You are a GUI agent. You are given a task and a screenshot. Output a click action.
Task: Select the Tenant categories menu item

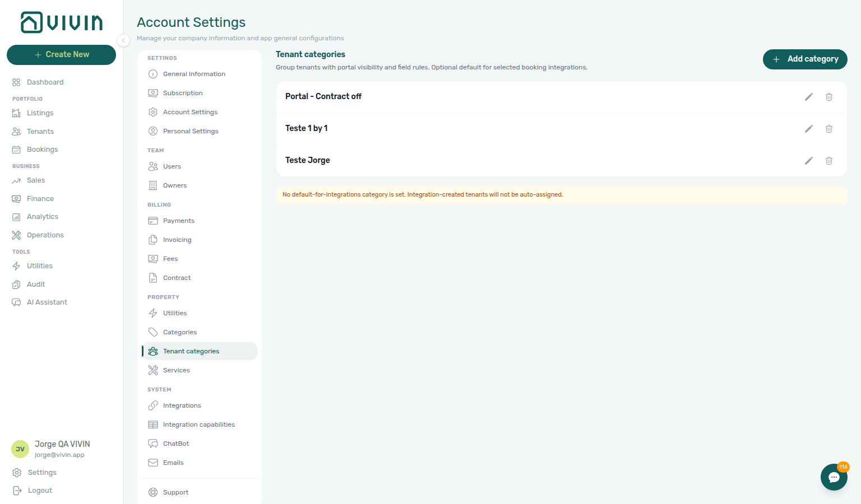200,351
